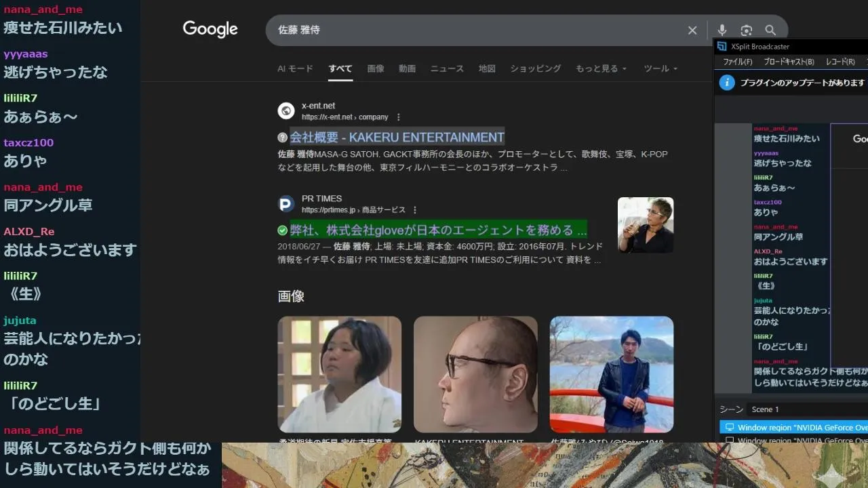
Task: Open 会社概要 - KAKERU ENTERTAINMENT result
Action: coord(397,137)
